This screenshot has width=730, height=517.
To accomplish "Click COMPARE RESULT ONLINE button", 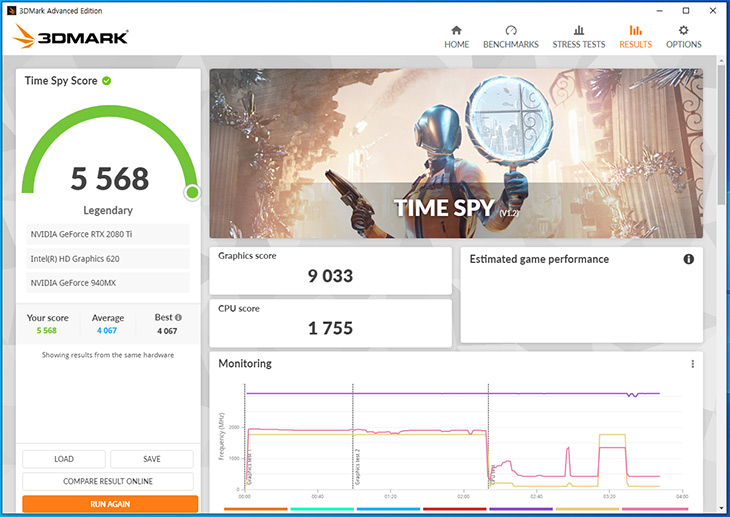I will point(108,481).
